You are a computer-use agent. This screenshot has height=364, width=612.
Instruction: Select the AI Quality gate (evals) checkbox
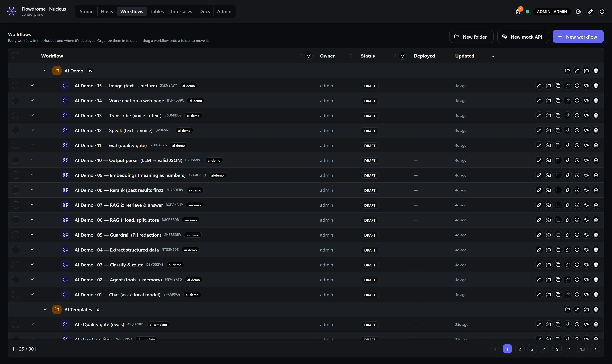coord(16,325)
